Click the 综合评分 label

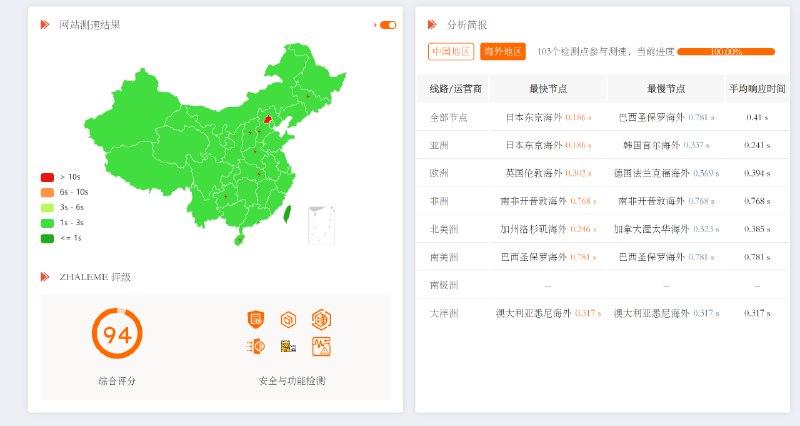pyautogui.click(x=117, y=381)
